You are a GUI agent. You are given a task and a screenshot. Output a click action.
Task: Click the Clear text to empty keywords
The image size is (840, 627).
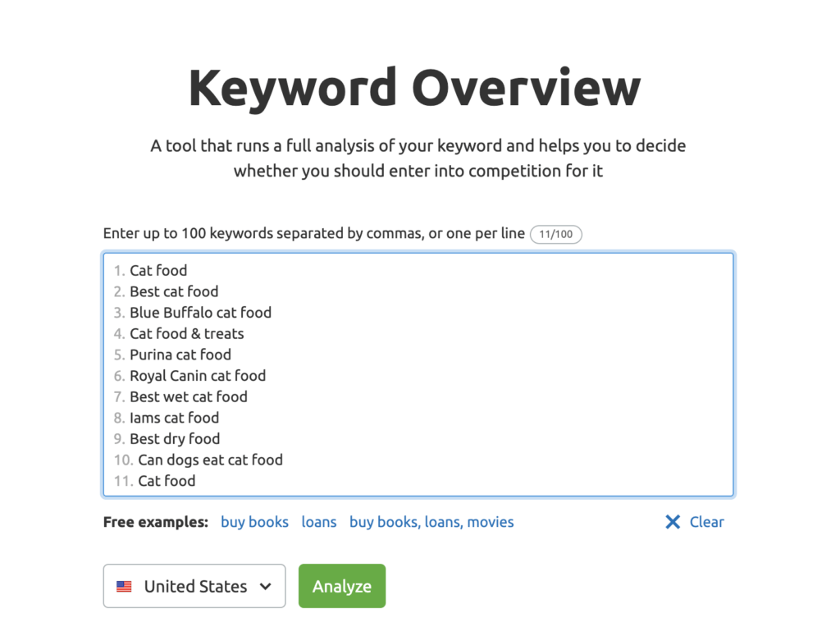click(x=706, y=522)
